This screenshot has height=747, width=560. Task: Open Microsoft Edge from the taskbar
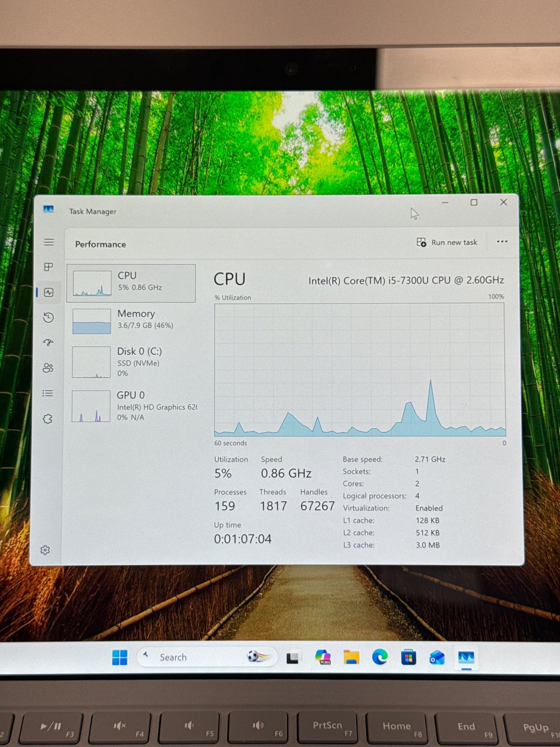(380, 657)
